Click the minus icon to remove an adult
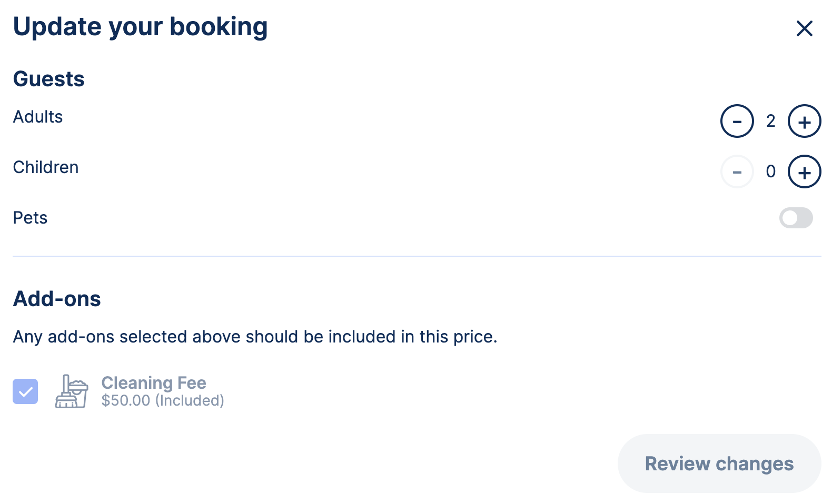Screen dimensions: 832x504 coord(737,120)
